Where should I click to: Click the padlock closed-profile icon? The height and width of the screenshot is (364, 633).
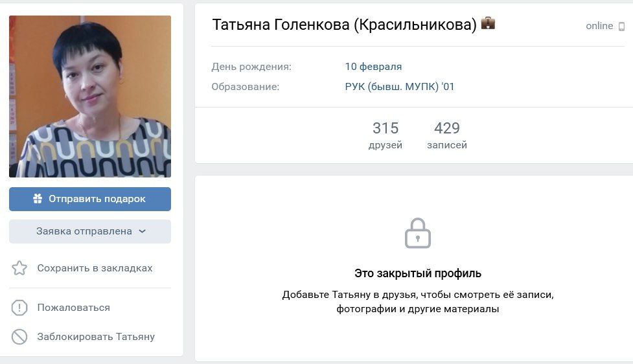point(418,233)
